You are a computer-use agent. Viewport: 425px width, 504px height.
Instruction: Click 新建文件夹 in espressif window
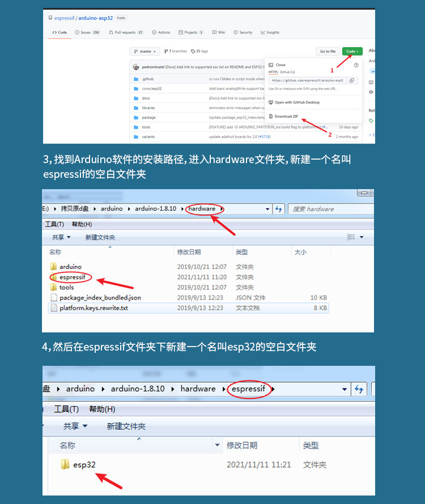126,426
